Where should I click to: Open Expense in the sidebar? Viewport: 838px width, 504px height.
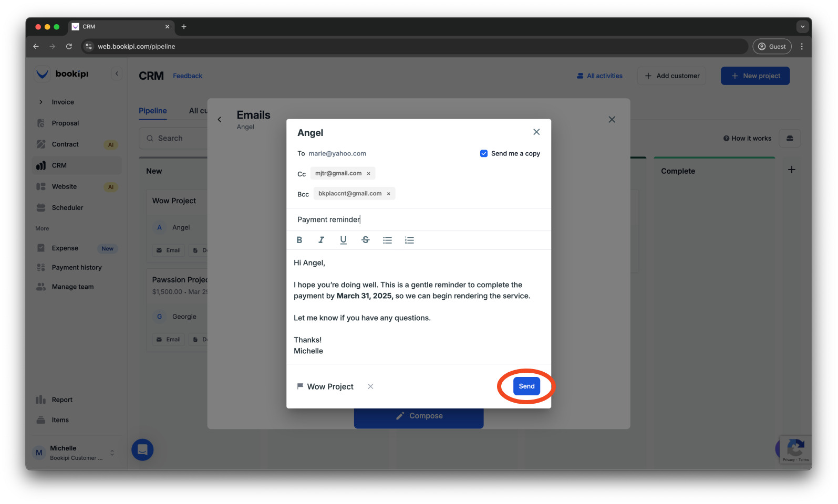pyautogui.click(x=77, y=248)
